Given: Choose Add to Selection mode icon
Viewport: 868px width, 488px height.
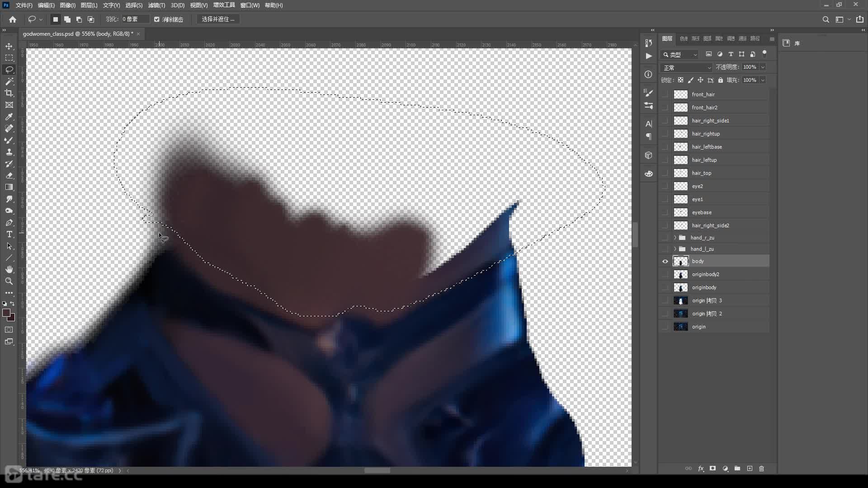Looking at the screenshot, I should (x=67, y=19).
